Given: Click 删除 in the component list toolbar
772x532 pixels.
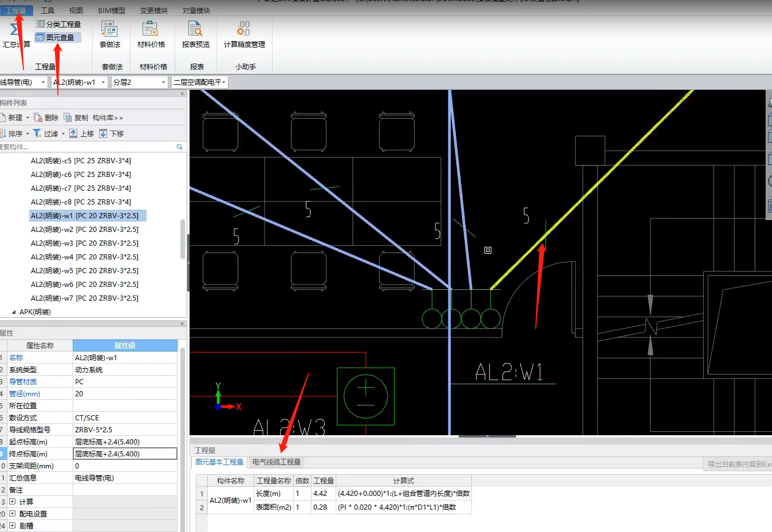Looking at the screenshot, I should [x=46, y=118].
